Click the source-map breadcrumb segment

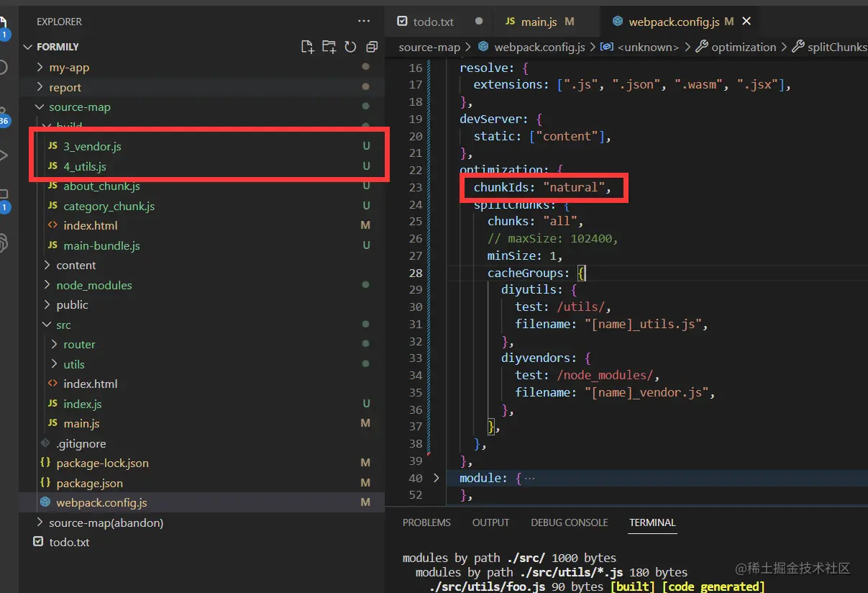[429, 47]
